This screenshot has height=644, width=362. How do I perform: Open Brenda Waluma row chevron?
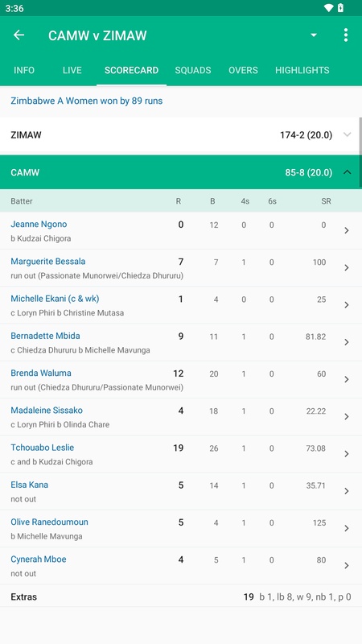click(347, 379)
